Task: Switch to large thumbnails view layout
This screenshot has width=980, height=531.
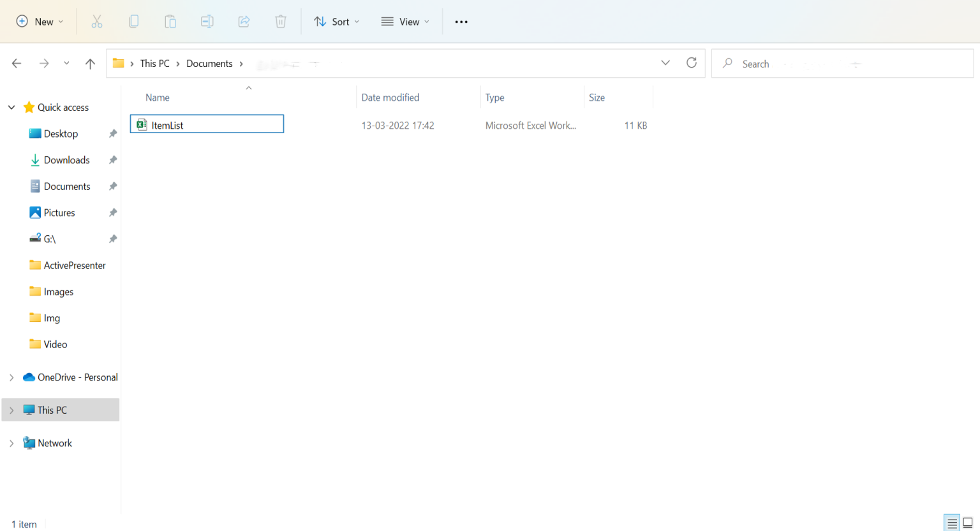Action: click(968, 523)
